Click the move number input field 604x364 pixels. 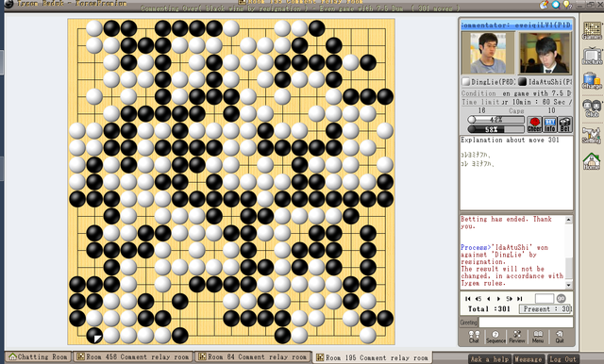pos(545,298)
